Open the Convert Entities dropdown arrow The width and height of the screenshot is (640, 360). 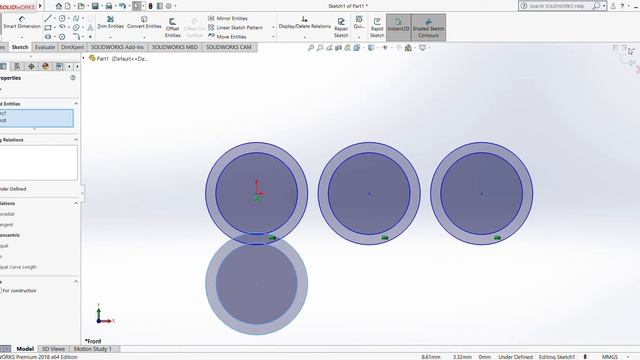(144, 37)
